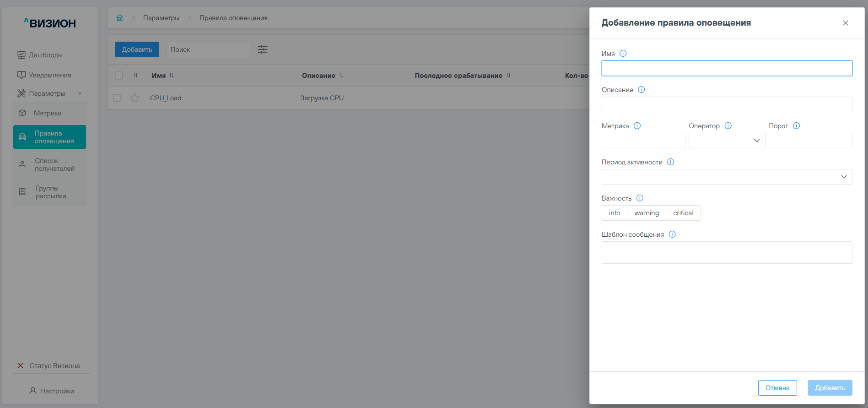Click the Шаблон сообщения text area
Image resolution: width=868 pixels, height=408 pixels.
726,252
